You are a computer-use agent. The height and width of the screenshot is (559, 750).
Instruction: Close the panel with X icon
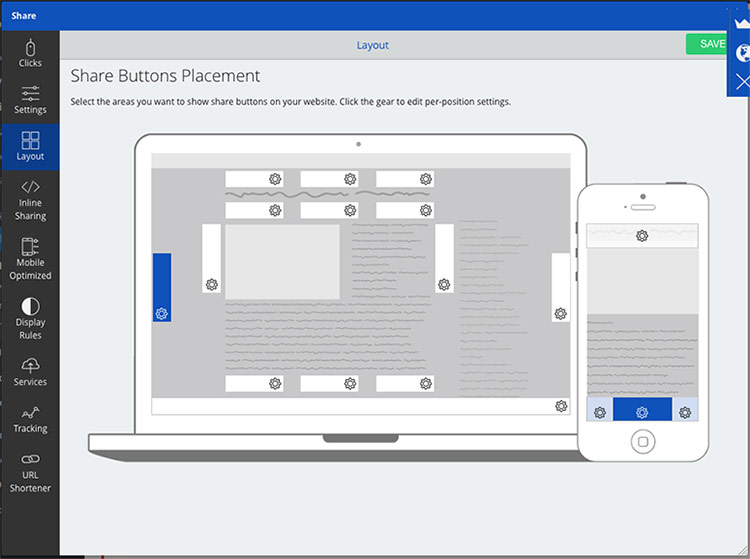pos(743,81)
